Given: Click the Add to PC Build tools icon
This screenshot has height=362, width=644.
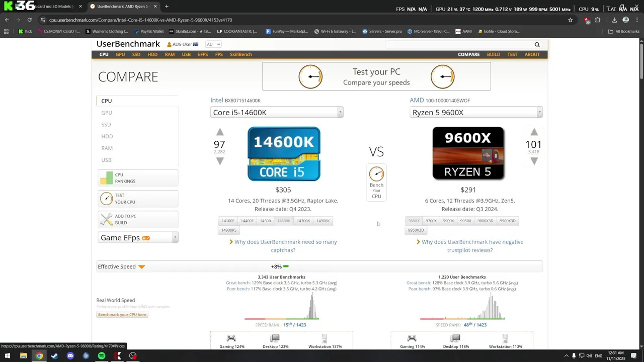Looking at the screenshot, I should click(106, 219).
